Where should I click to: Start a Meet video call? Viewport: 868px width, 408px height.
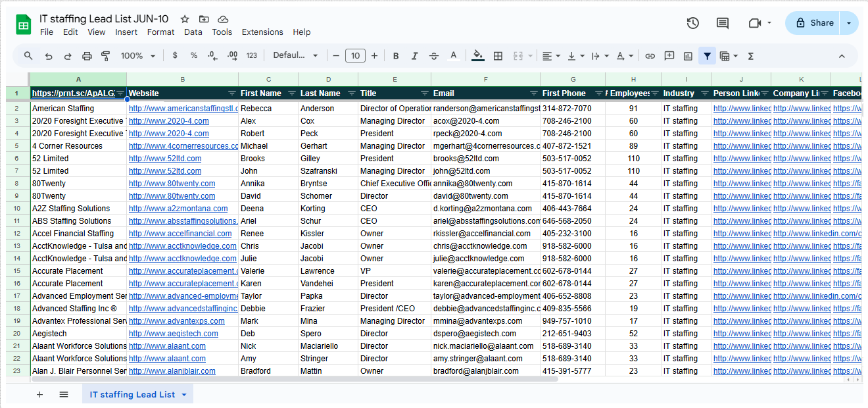754,23
